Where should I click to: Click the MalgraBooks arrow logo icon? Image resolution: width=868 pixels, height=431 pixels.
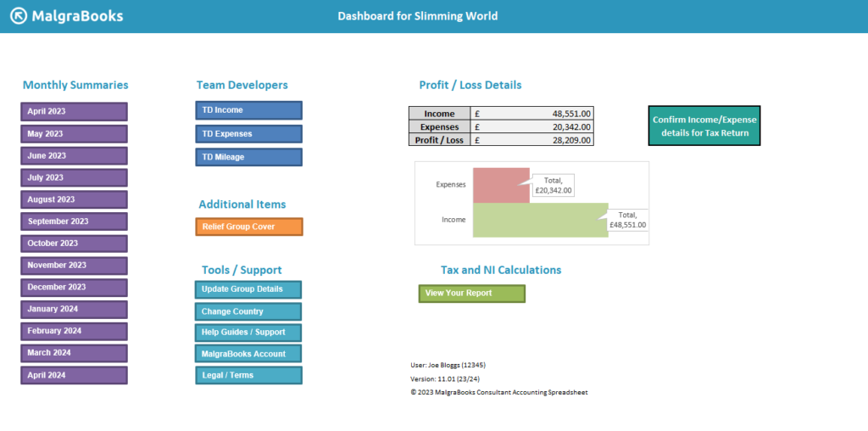19,16
